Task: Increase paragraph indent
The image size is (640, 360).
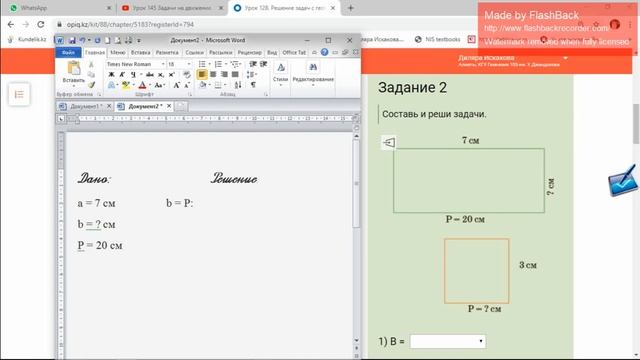Action: click(264, 64)
